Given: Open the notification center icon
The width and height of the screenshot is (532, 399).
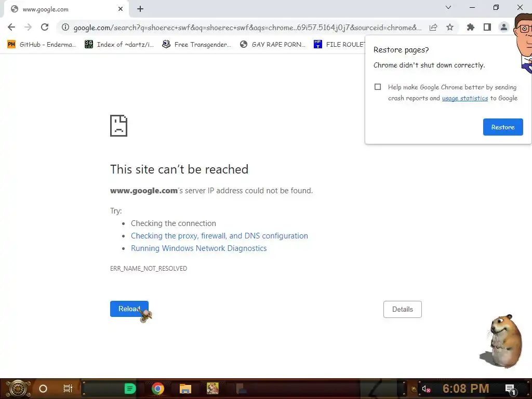Looking at the screenshot, I should 511,390.
